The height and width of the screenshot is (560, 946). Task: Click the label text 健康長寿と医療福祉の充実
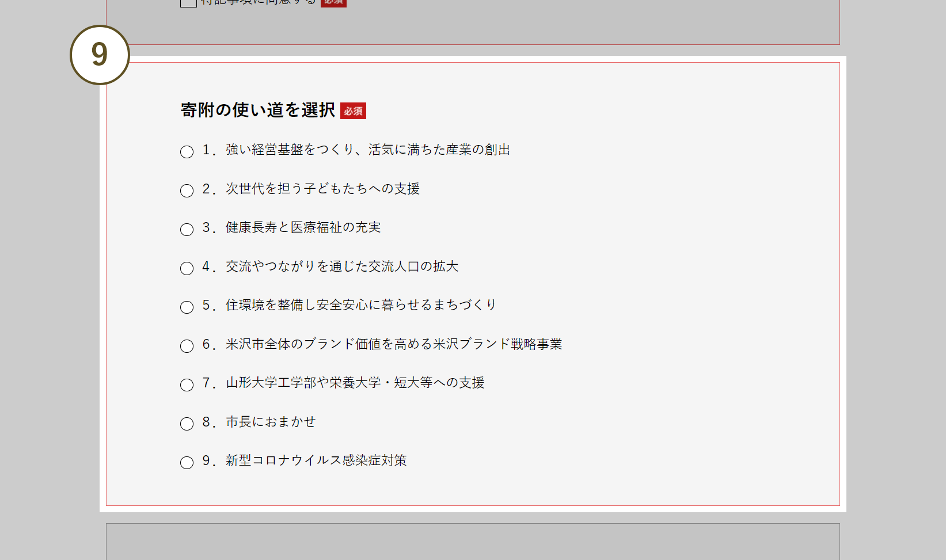coord(303,228)
